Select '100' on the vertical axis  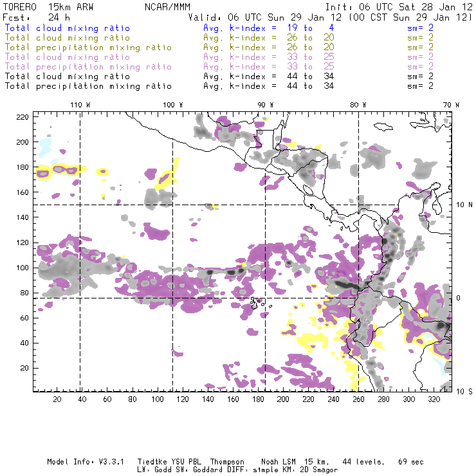pyautogui.click(x=23, y=268)
